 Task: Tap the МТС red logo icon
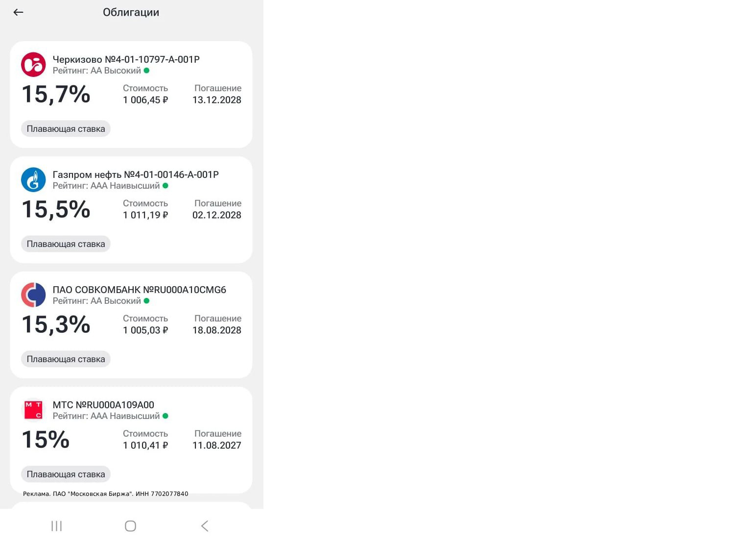pyautogui.click(x=33, y=410)
